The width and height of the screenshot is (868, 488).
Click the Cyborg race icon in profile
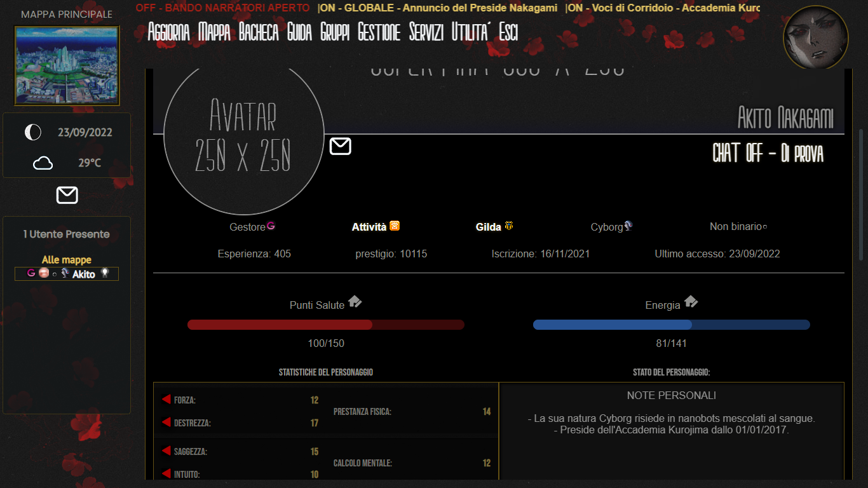628,226
